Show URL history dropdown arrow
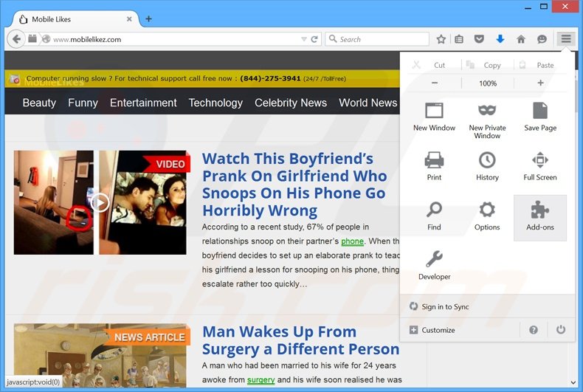 [304, 39]
